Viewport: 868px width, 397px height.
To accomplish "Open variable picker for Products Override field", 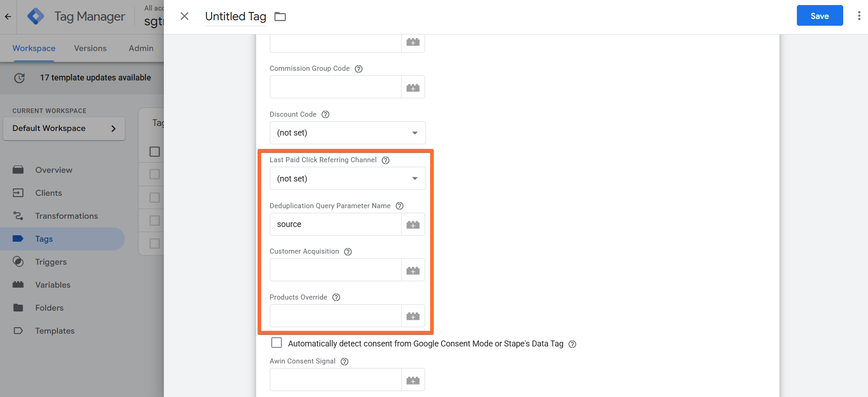I will click(413, 316).
